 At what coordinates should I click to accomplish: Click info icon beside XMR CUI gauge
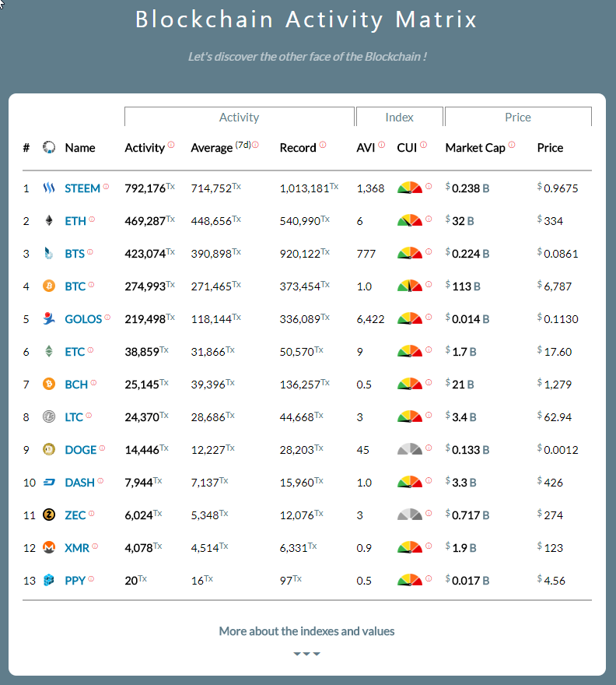tap(429, 546)
